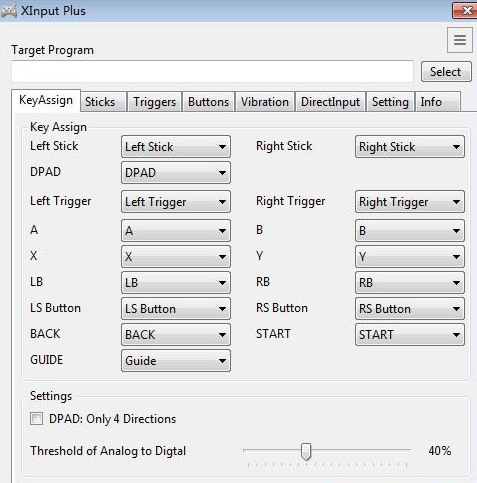This screenshot has height=483, width=477.
Task: Expand the LB assignment dropdown
Action: click(x=176, y=282)
